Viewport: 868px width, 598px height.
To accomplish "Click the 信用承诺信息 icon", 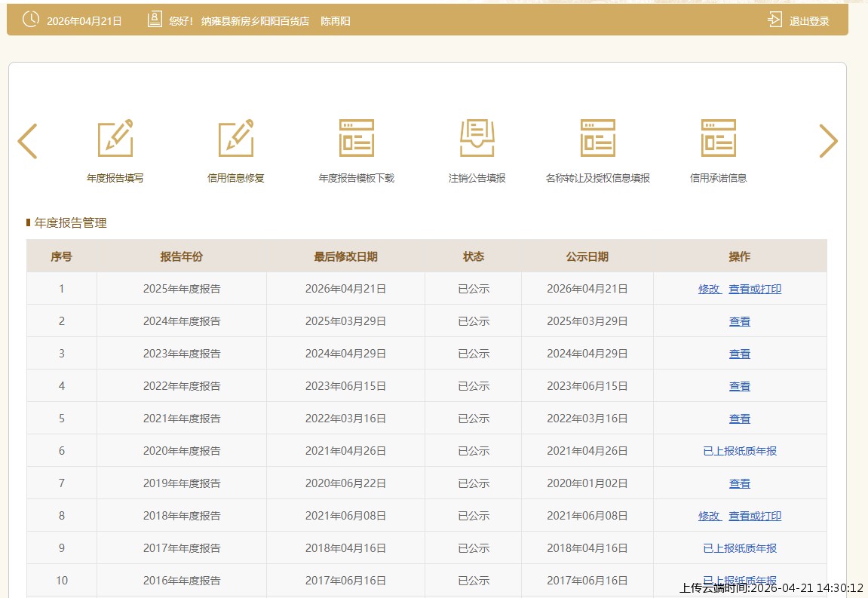I will click(719, 139).
